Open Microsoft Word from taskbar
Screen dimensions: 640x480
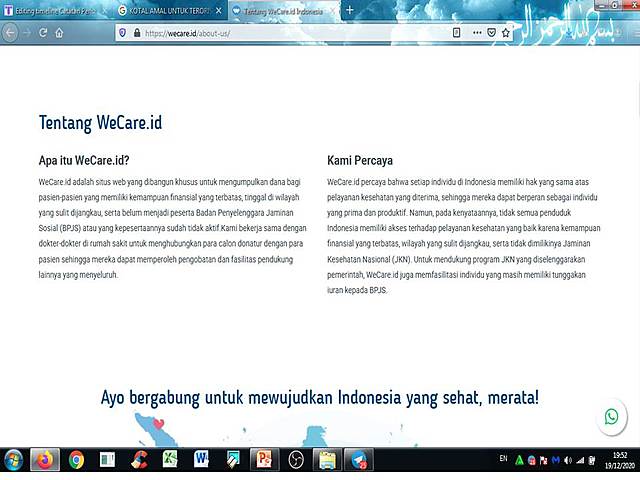[x=201, y=460]
